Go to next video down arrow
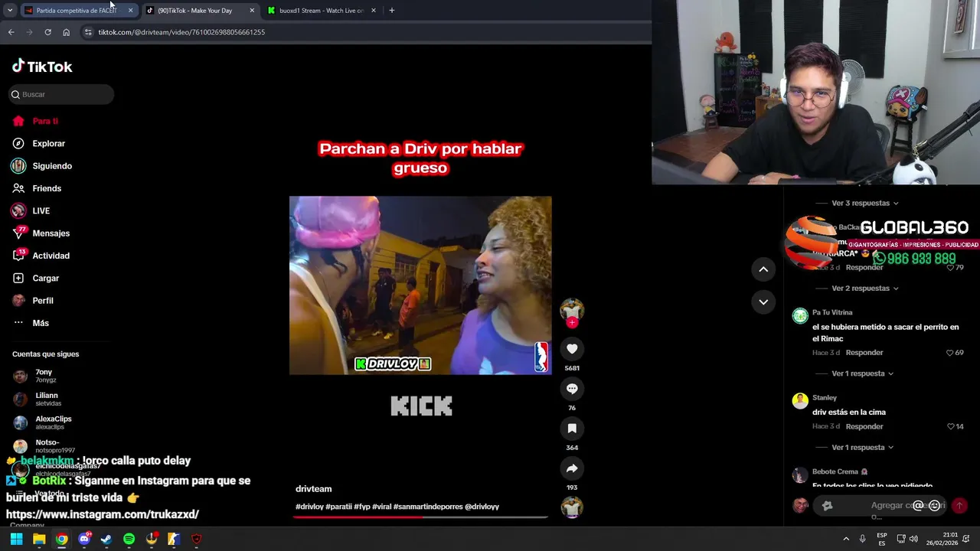Image resolution: width=980 pixels, height=551 pixels. tap(763, 302)
